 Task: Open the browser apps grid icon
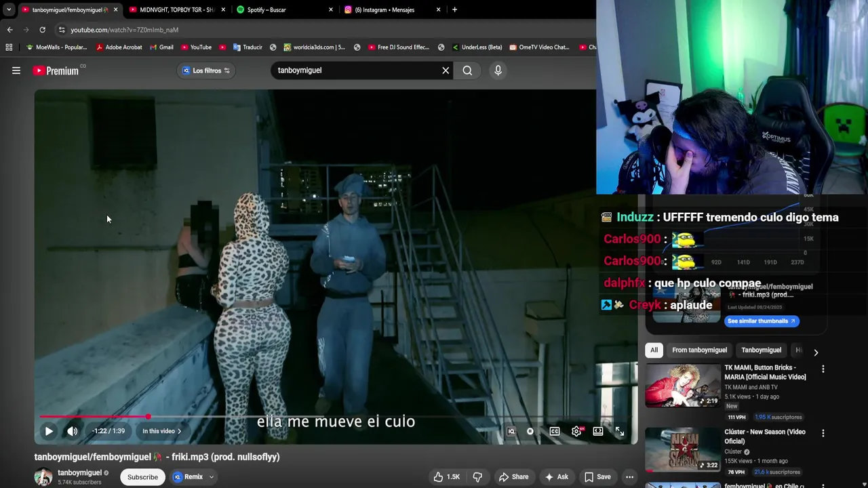[x=9, y=47]
